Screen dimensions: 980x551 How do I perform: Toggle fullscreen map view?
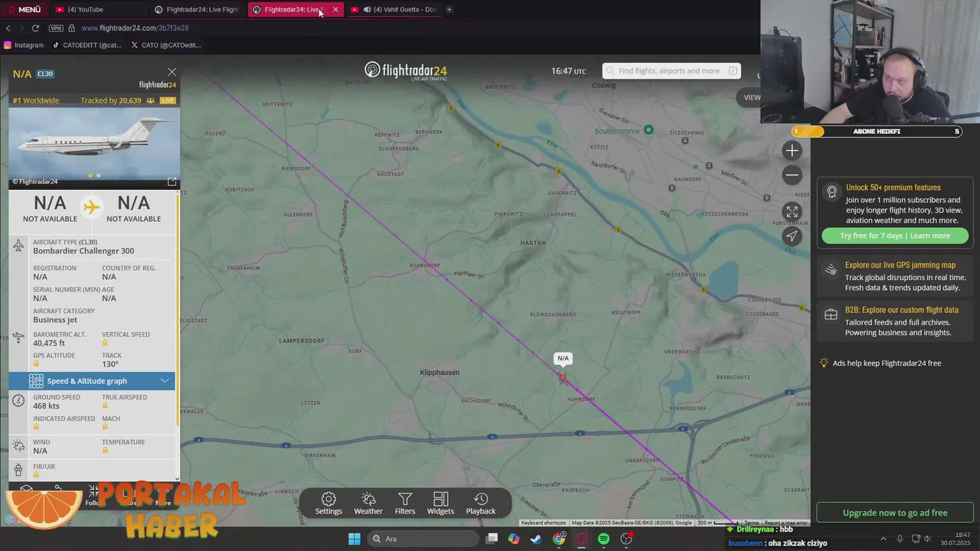(x=792, y=212)
